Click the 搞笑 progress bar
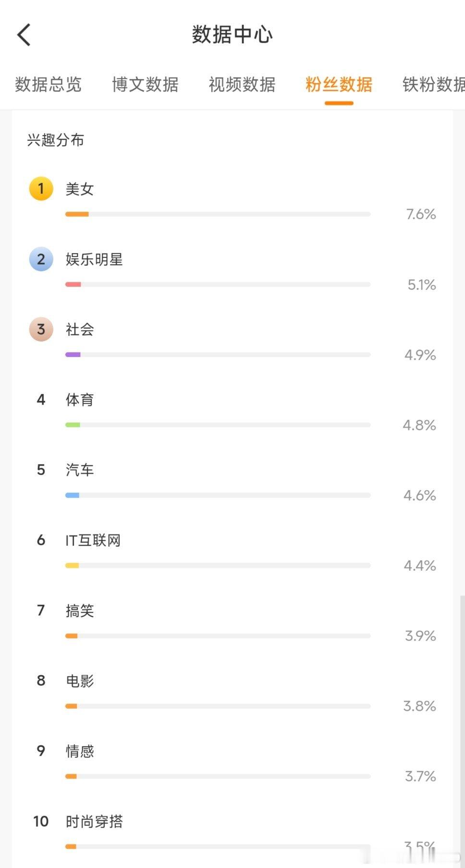Image resolution: width=465 pixels, height=868 pixels. [x=218, y=636]
